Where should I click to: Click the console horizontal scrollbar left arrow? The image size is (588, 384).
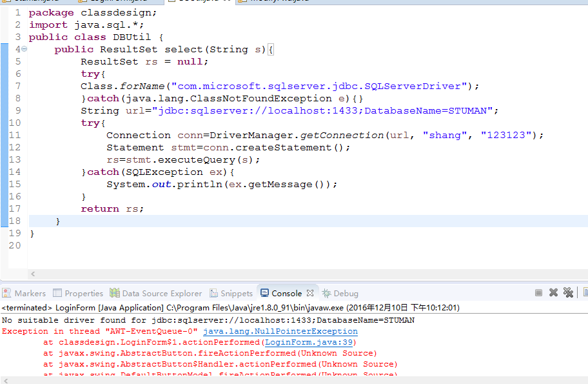pyautogui.click(x=5, y=381)
